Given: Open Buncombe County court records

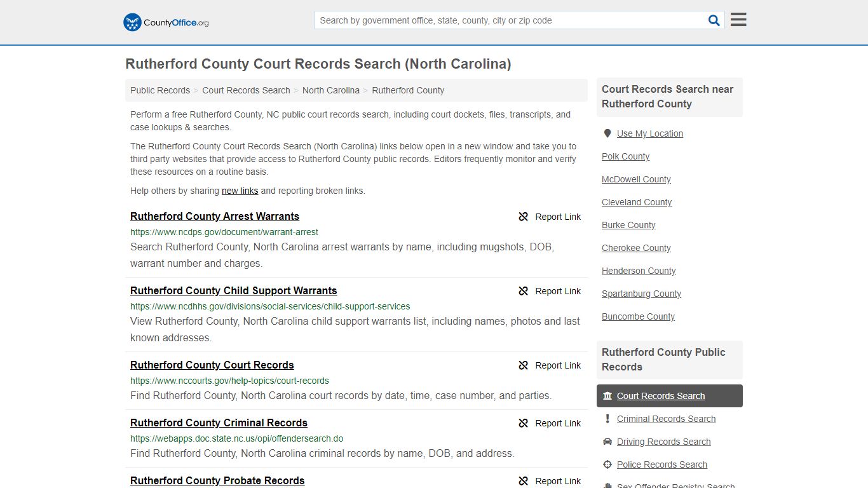Looking at the screenshot, I should pyautogui.click(x=638, y=316).
